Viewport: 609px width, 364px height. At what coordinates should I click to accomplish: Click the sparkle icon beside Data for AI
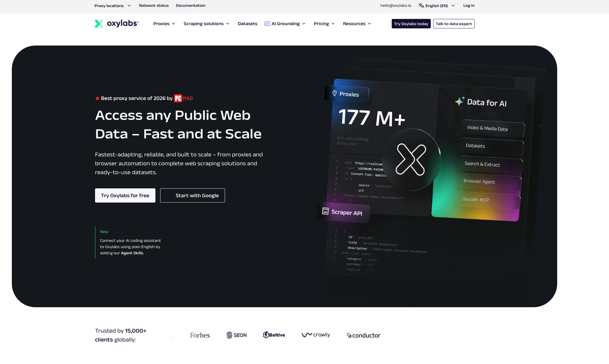click(460, 101)
